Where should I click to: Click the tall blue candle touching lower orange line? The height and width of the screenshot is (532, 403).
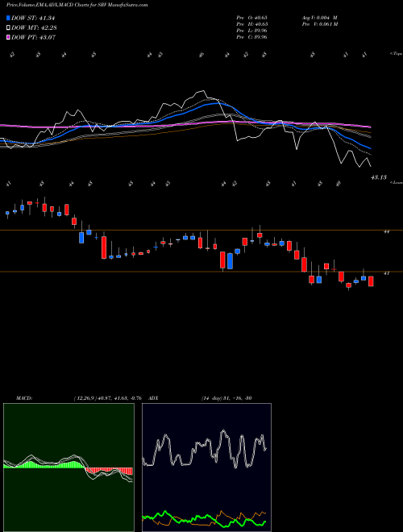230,261
